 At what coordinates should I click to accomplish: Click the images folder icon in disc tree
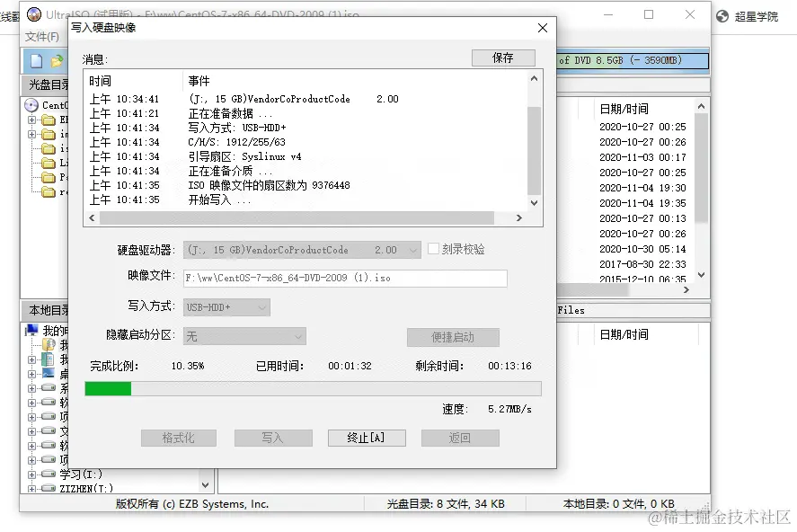pos(49,134)
